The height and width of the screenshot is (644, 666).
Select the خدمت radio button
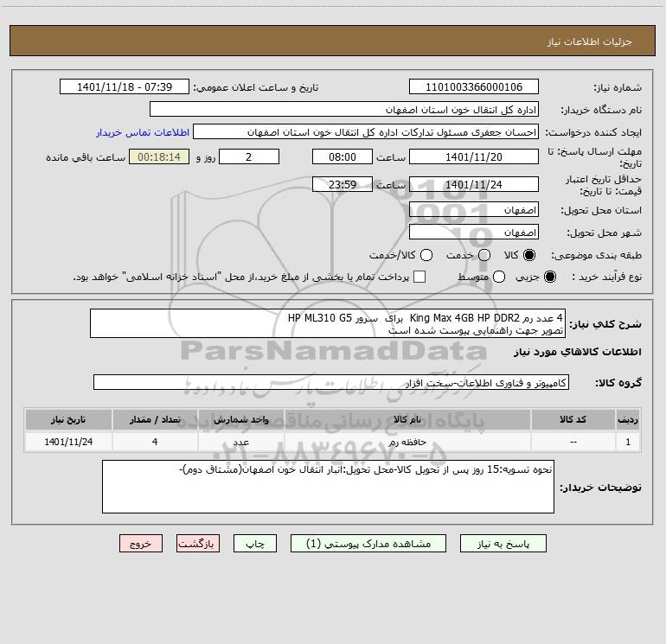(484, 255)
